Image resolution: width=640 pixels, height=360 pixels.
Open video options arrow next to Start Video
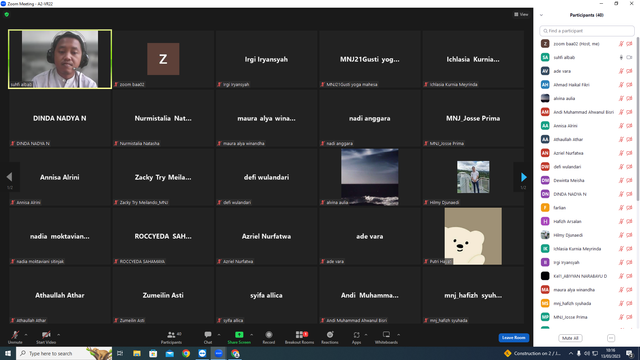pos(58,335)
